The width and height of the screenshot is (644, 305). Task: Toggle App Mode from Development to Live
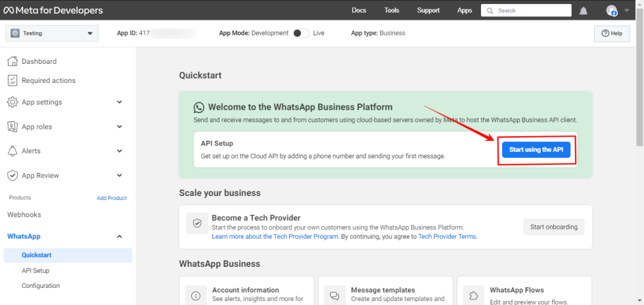pyautogui.click(x=300, y=34)
